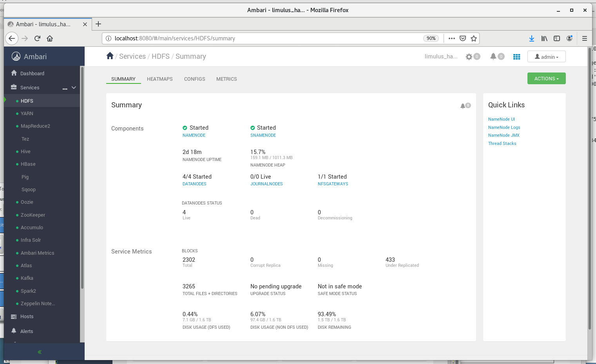Screen dimensions: 596x364
Task: Collapse the Services section chevron
Action: pyautogui.click(x=74, y=87)
